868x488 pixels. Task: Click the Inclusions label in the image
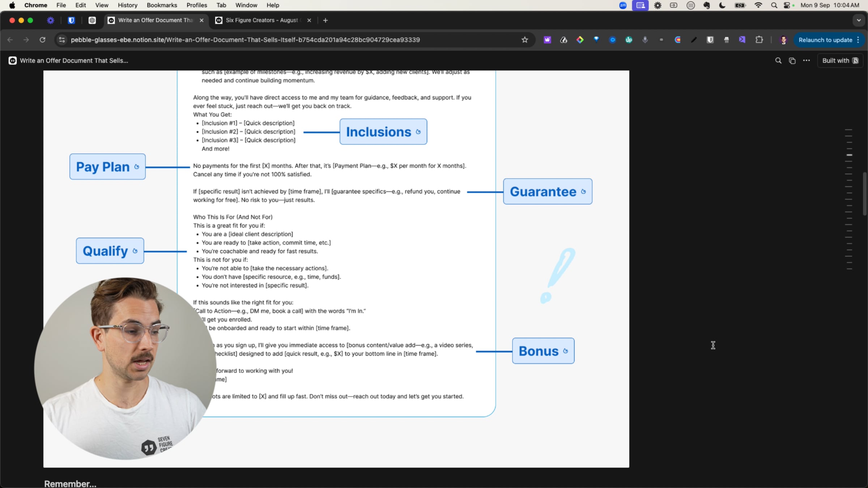click(x=383, y=132)
